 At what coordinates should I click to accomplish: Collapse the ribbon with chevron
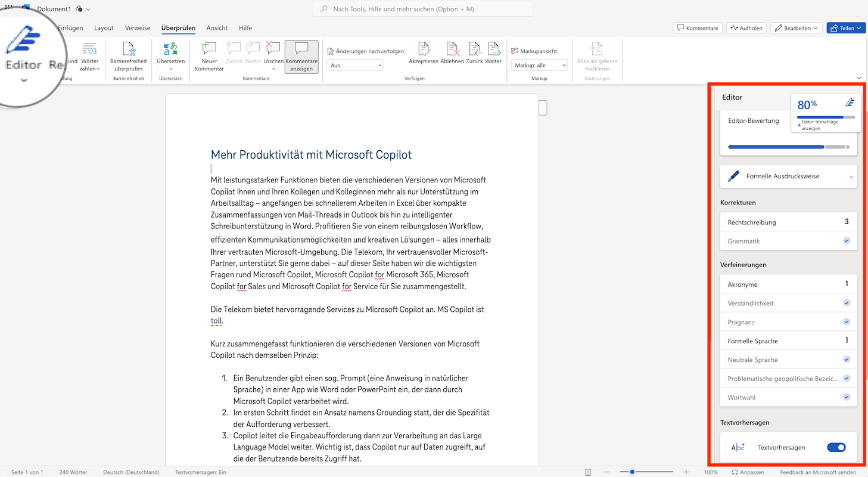click(859, 78)
